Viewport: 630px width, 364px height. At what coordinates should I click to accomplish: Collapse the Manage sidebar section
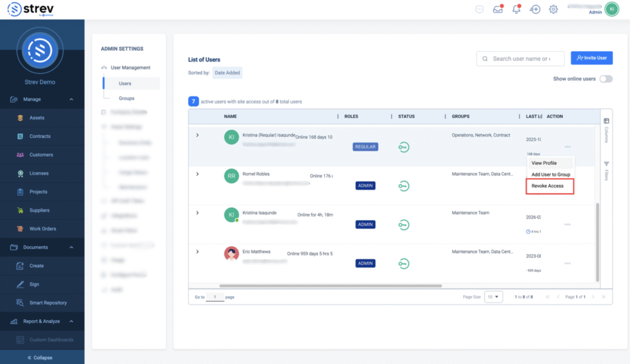71,100
